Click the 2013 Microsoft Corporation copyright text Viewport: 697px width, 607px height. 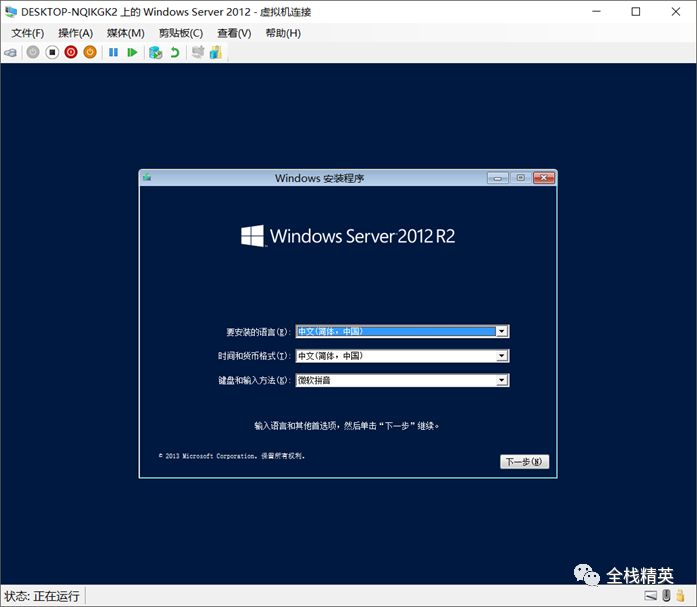(232, 456)
